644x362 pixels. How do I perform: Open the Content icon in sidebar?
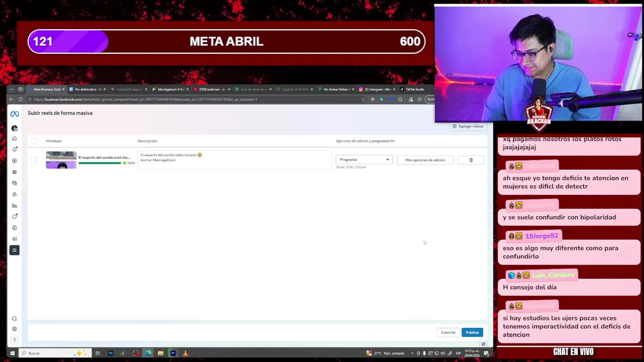[15, 183]
